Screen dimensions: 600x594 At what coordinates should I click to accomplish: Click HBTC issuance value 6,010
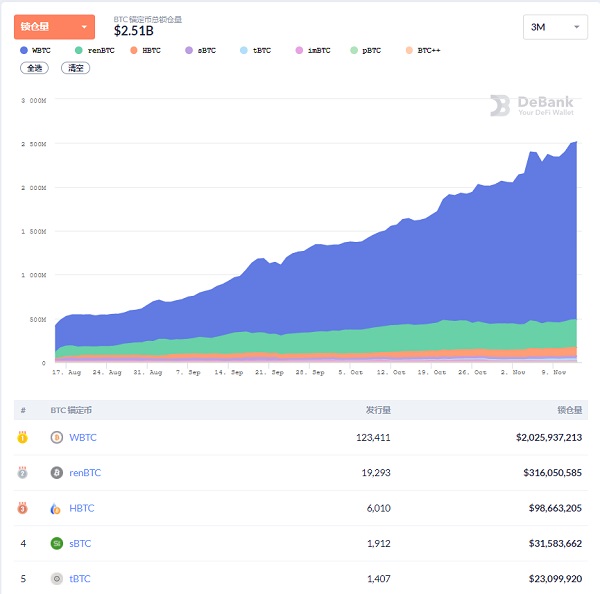tap(378, 508)
